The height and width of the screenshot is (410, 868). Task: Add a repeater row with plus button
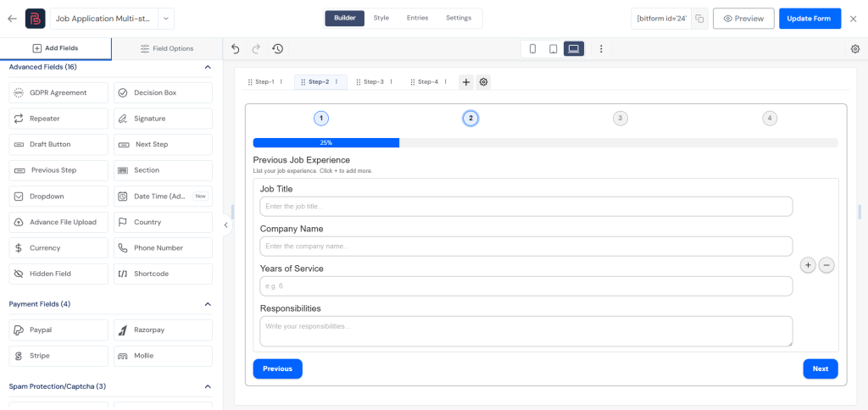pos(808,265)
